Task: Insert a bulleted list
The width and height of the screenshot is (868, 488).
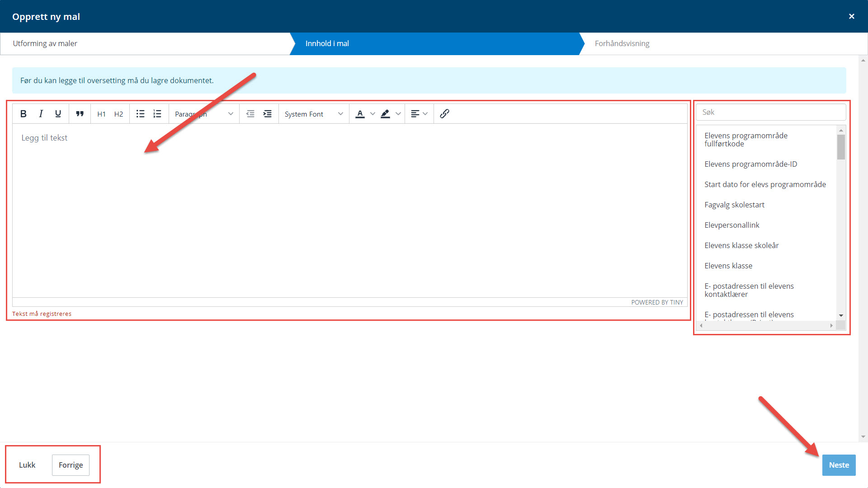Action: (140, 114)
